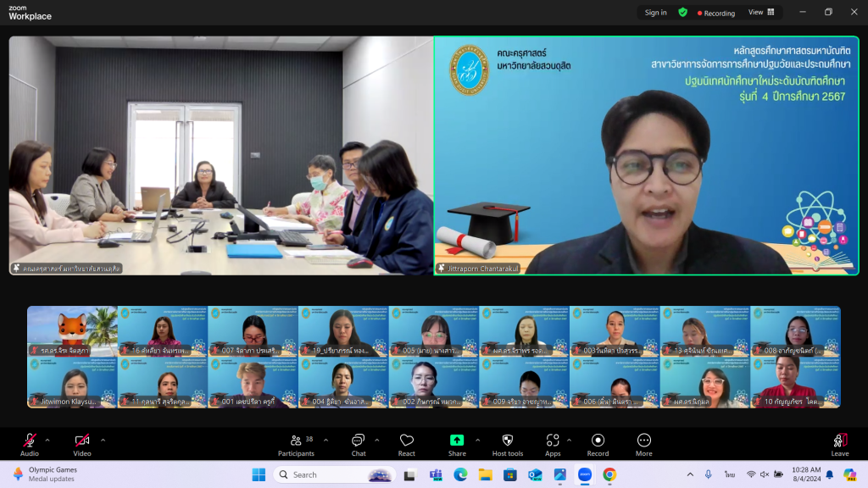Viewport: 868px width, 488px height.
Task: Toggle the Record button in the toolbar
Action: [598, 441]
